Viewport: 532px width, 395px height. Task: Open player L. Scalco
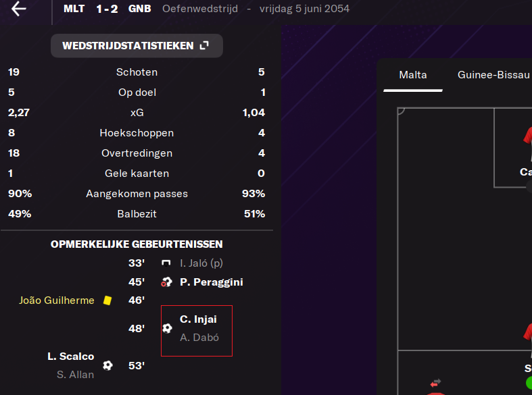point(70,357)
